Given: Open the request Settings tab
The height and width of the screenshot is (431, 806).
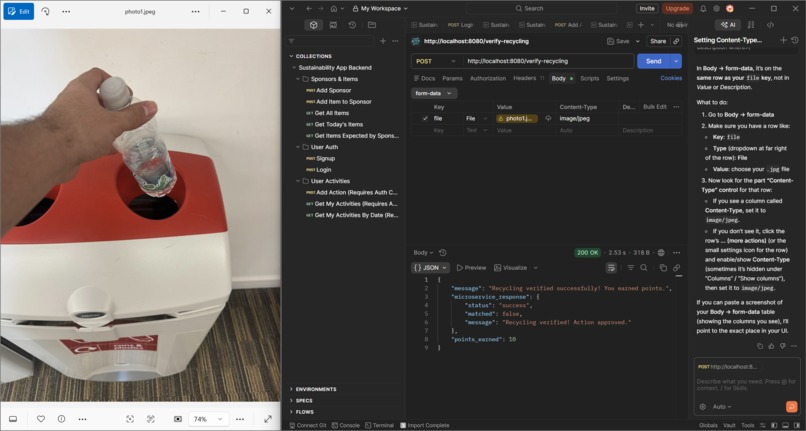Looking at the screenshot, I should click(x=617, y=78).
